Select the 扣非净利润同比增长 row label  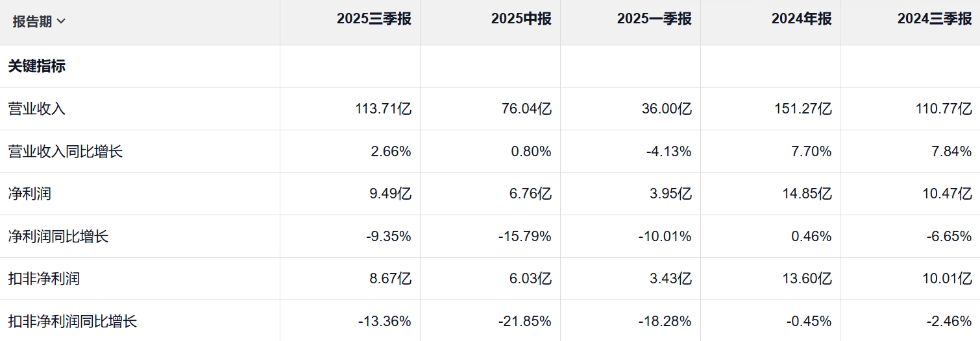(72, 321)
